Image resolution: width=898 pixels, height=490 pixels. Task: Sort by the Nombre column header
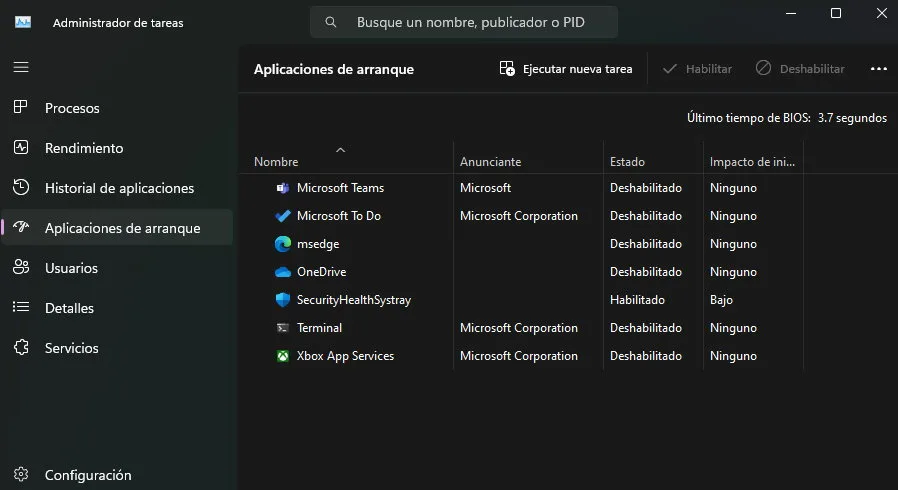[276, 161]
